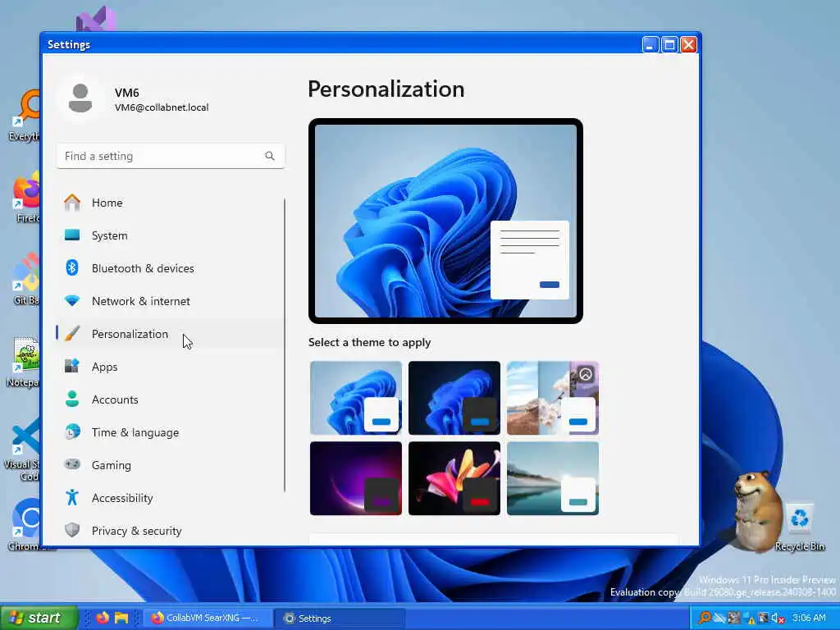Click the VM6 account name

(x=127, y=93)
